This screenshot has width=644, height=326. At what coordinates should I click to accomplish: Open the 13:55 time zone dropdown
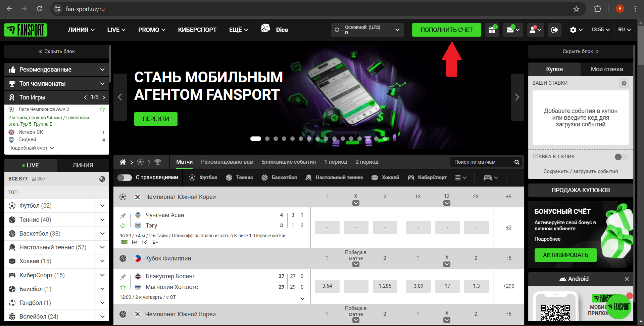coord(600,30)
